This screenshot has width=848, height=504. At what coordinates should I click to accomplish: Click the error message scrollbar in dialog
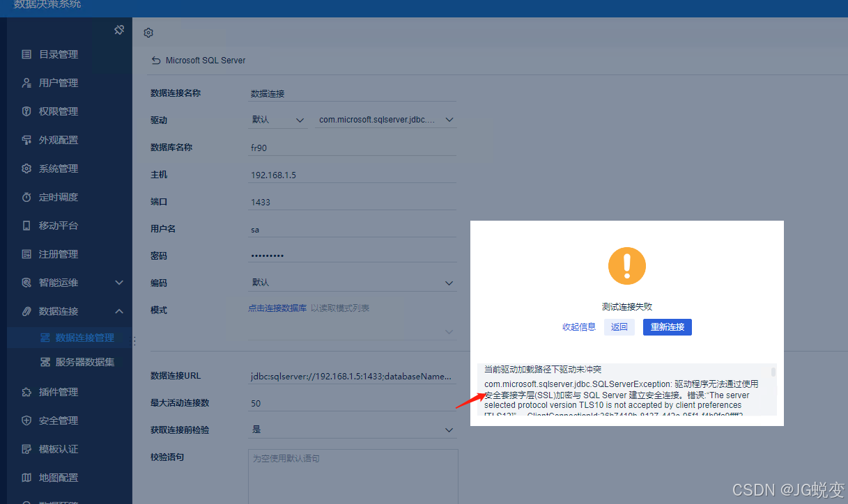click(x=773, y=372)
